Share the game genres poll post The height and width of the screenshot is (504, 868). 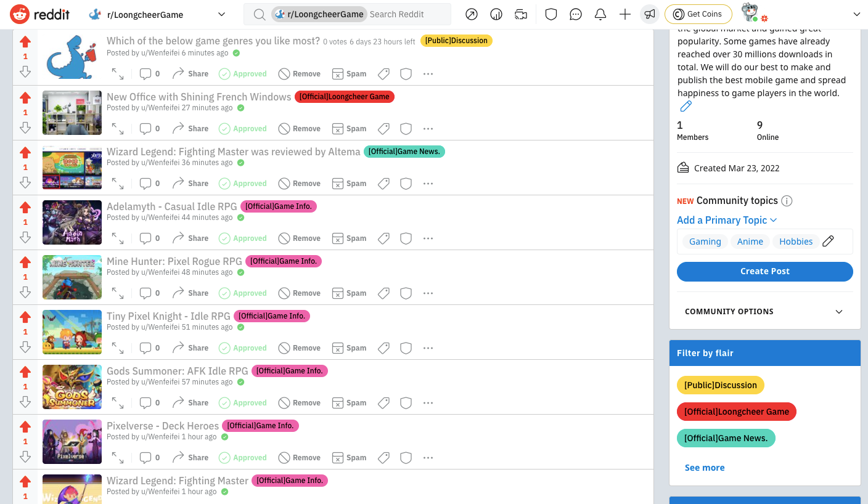pos(190,74)
